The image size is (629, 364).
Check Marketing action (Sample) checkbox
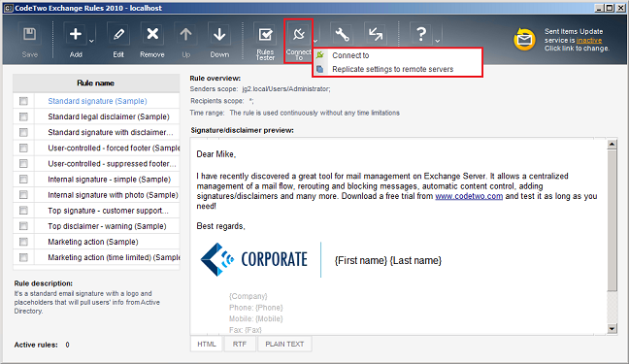(23, 242)
